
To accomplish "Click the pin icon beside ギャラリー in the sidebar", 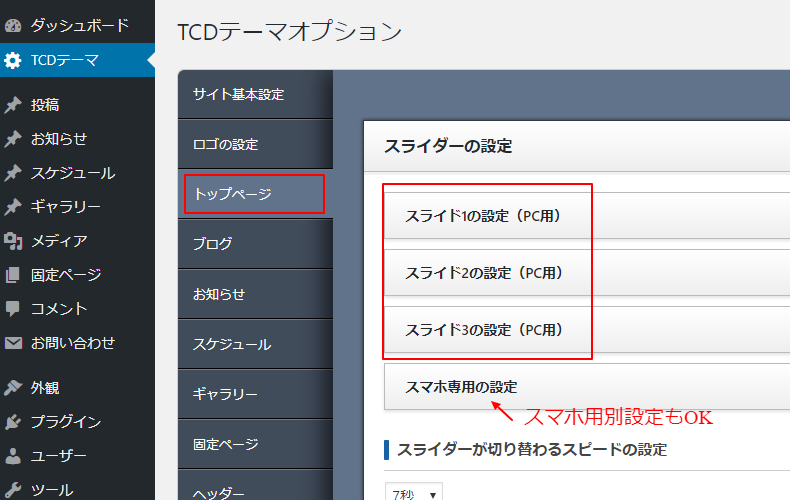I will [x=13, y=207].
